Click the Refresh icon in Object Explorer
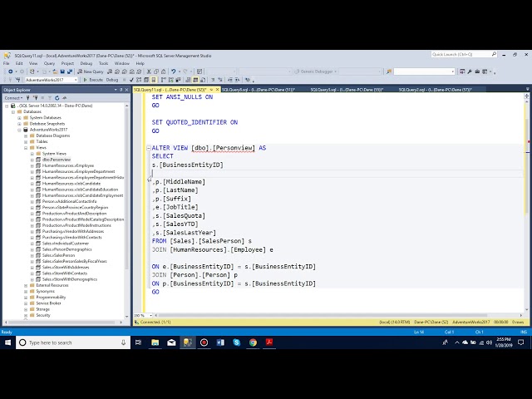The width and height of the screenshot is (532, 399). 57,98
